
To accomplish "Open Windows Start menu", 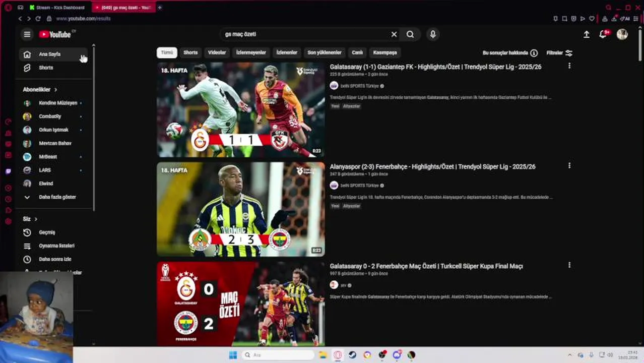I will (233, 355).
